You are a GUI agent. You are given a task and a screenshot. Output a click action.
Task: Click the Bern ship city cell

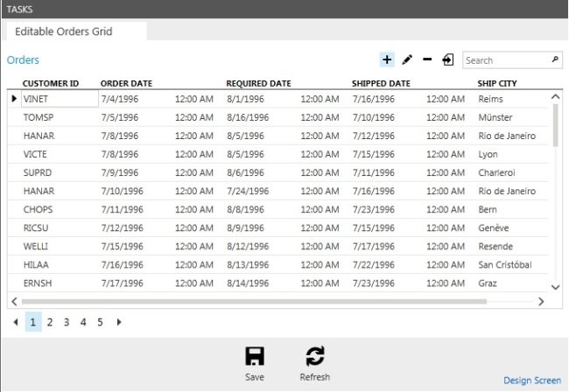click(x=488, y=210)
